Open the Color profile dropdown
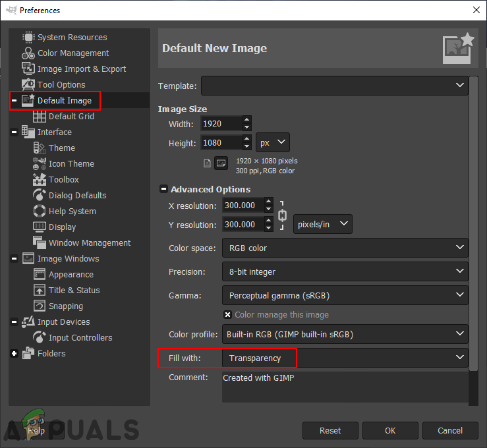This screenshot has height=448, width=487. point(345,334)
